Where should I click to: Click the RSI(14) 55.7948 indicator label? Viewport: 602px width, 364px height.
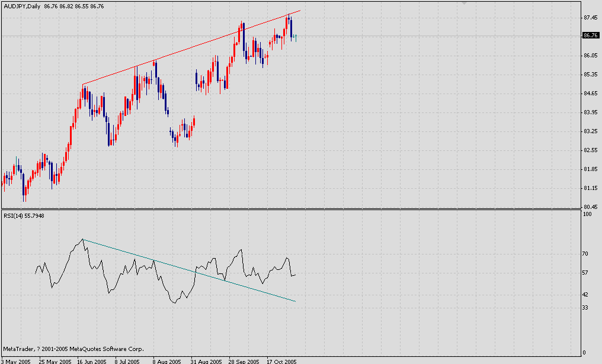24,216
